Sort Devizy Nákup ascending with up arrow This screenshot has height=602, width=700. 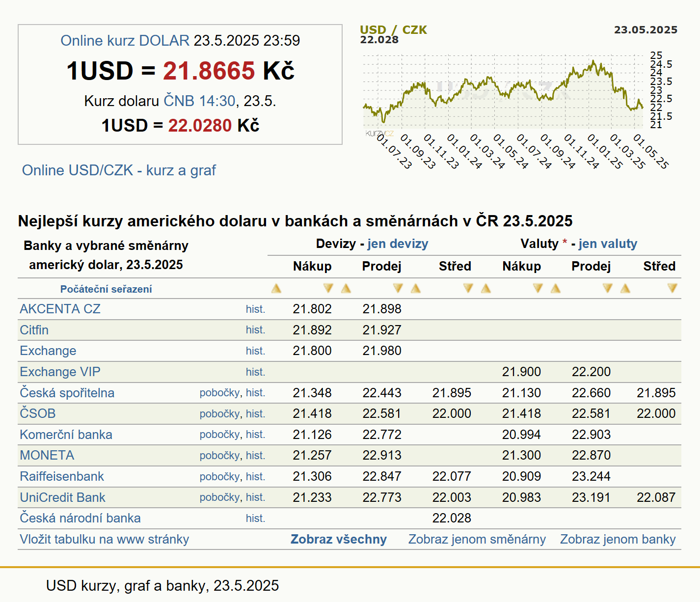tap(276, 288)
